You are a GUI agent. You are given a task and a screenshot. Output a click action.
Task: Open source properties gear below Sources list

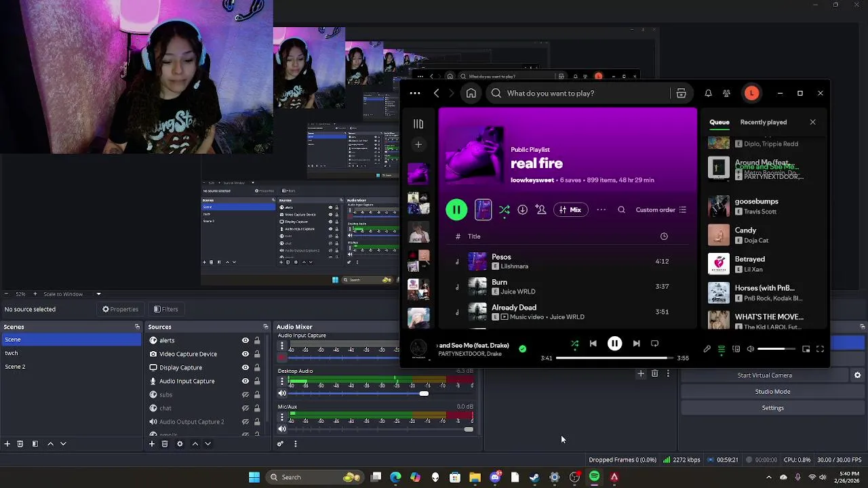180,444
